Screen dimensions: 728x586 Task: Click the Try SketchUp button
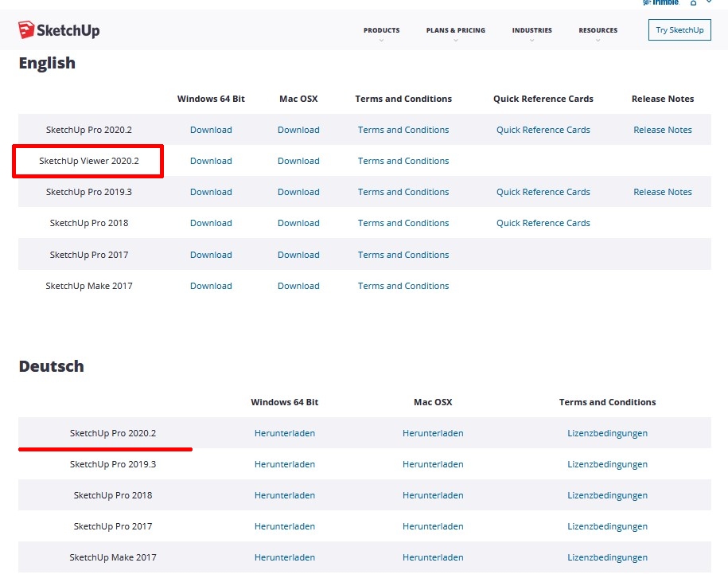(679, 30)
